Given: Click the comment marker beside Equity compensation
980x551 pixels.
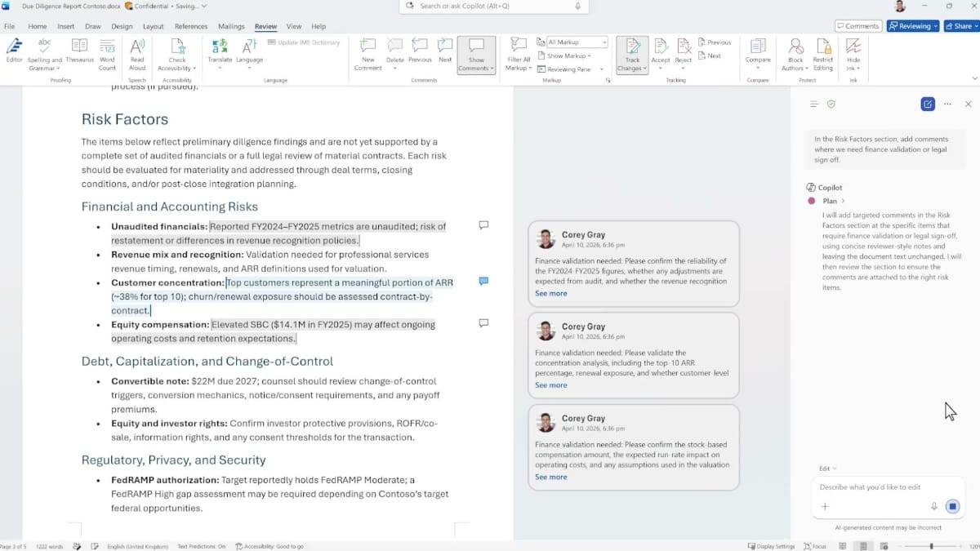Looking at the screenshot, I should click(483, 323).
